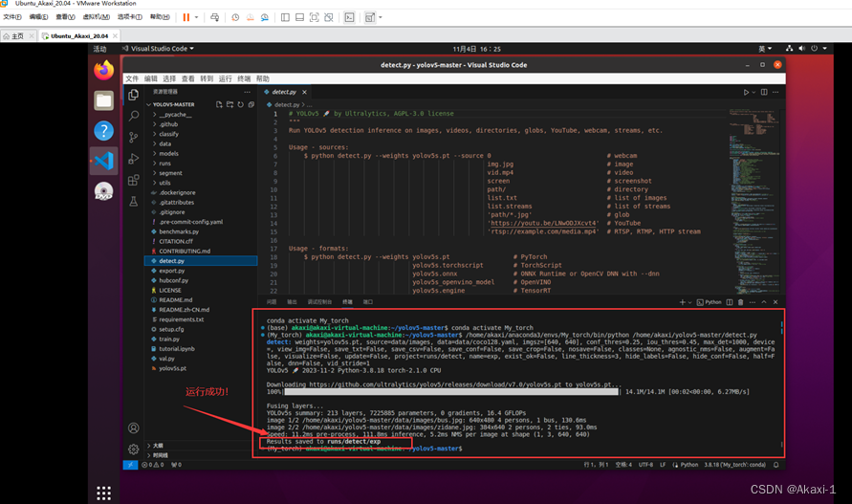
Task: Follow the youtu.be link in the editor
Action: point(543,223)
